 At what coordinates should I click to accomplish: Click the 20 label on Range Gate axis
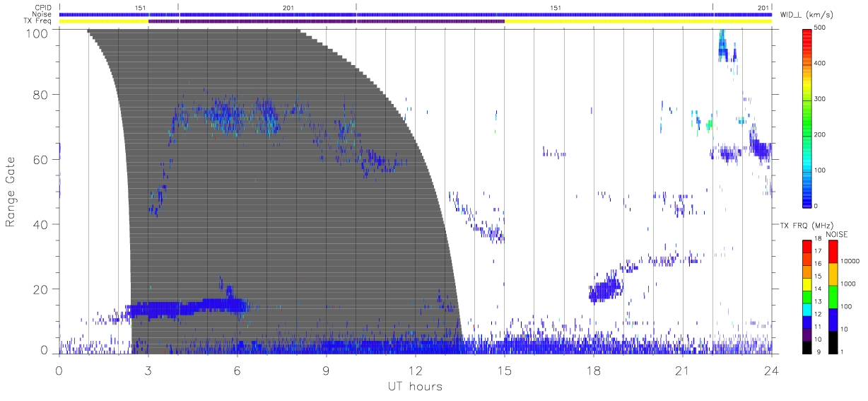(x=42, y=290)
